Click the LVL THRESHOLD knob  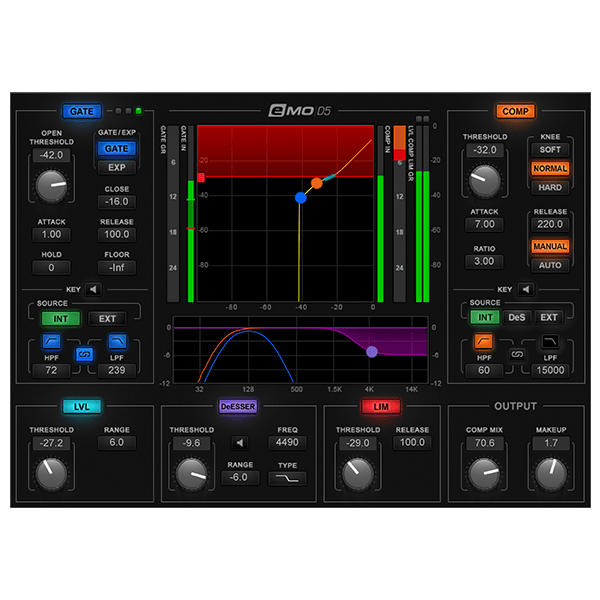click(51, 474)
